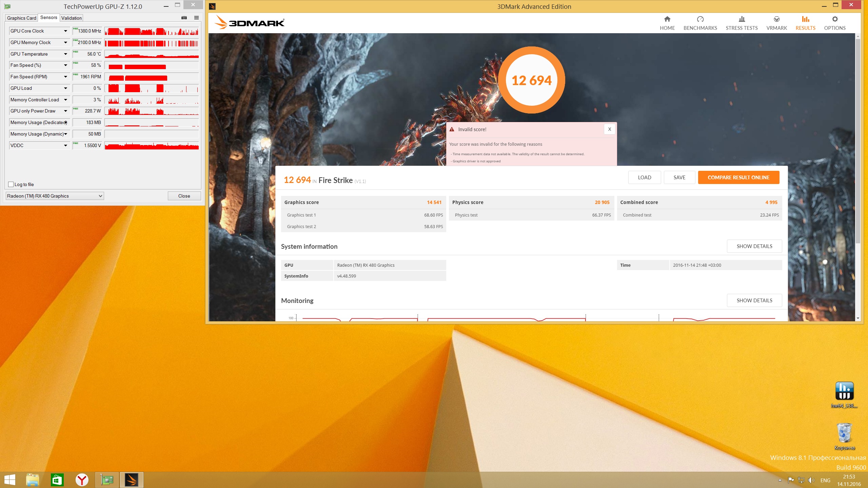The height and width of the screenshot is (488, 868).
Task: Click SHOW DETAILS for System information
Action: click(x=754, y=246)
